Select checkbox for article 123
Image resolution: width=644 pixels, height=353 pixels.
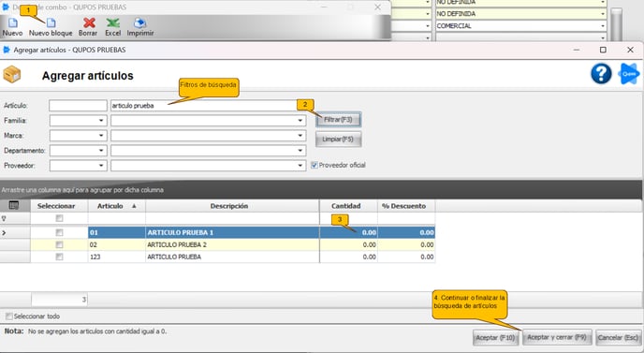pyautogui.click(x=60, y=257)
